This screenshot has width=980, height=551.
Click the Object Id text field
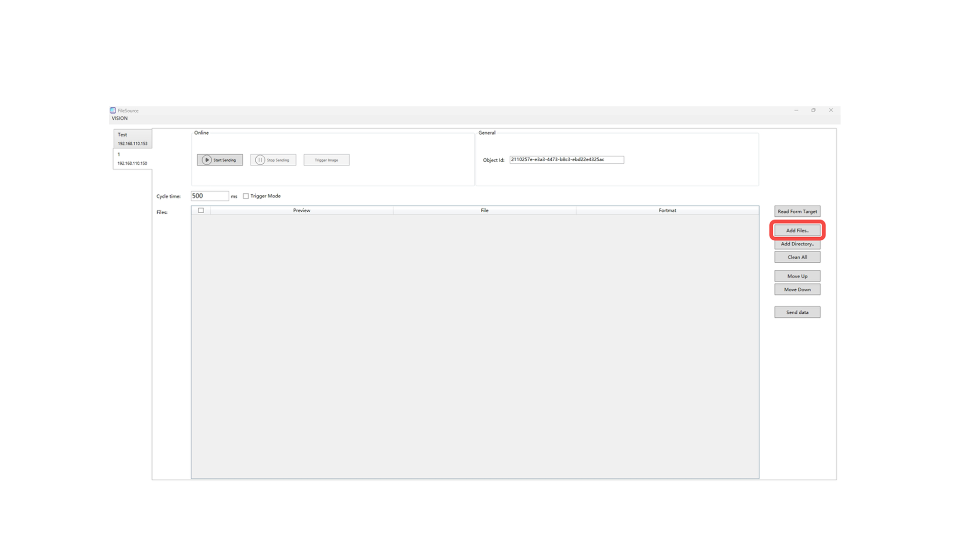coord(566,160)
